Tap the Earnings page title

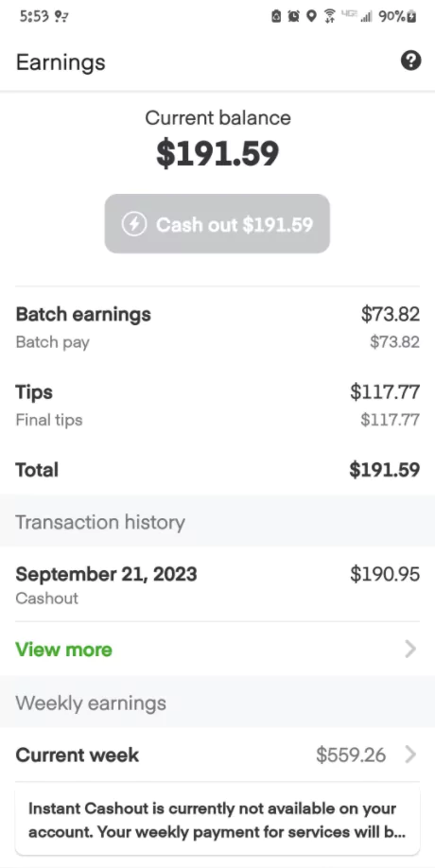61,62
